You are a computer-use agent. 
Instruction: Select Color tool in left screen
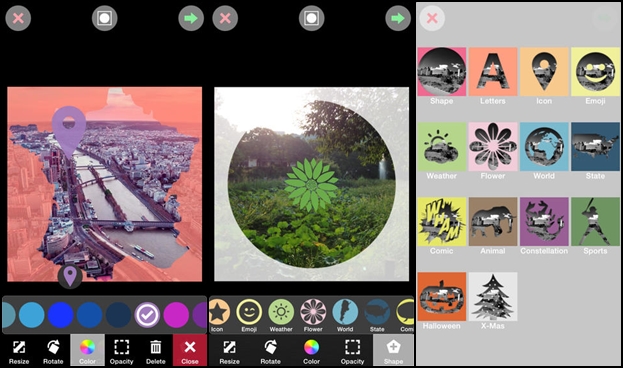(x=87, y=350)
